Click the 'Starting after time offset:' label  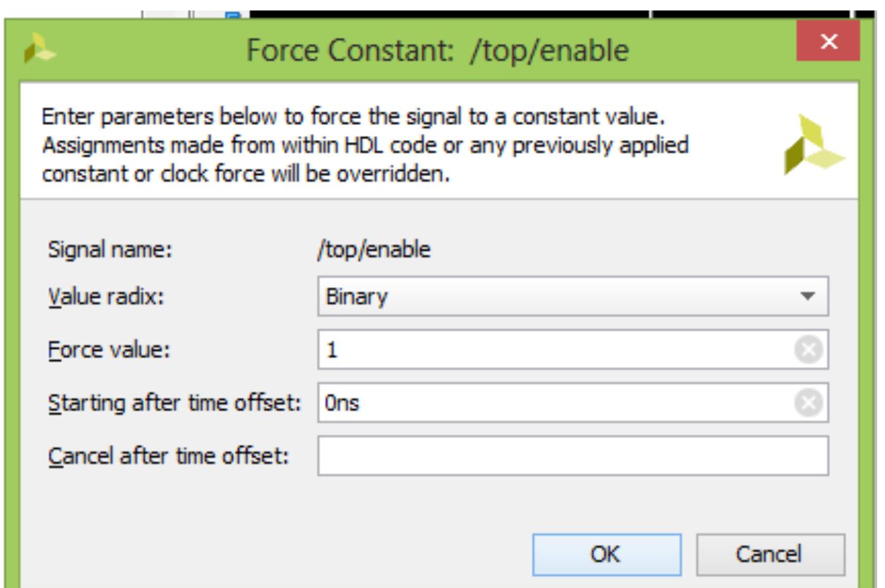coord(174,403)
